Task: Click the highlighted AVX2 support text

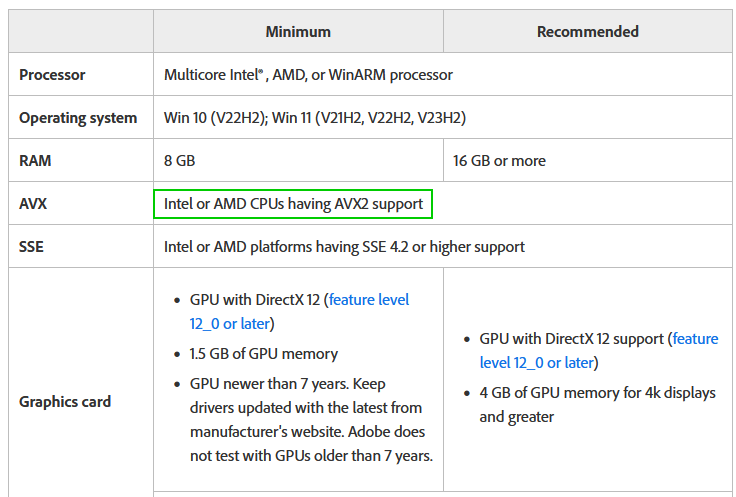Action: coord(293,204)
